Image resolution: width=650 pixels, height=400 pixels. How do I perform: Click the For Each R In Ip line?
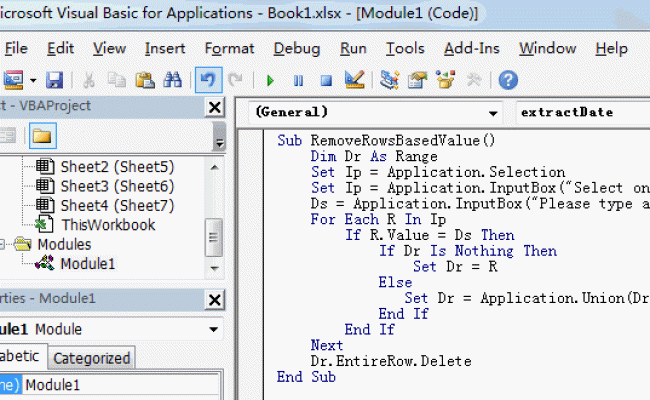[x=378, y=219]
